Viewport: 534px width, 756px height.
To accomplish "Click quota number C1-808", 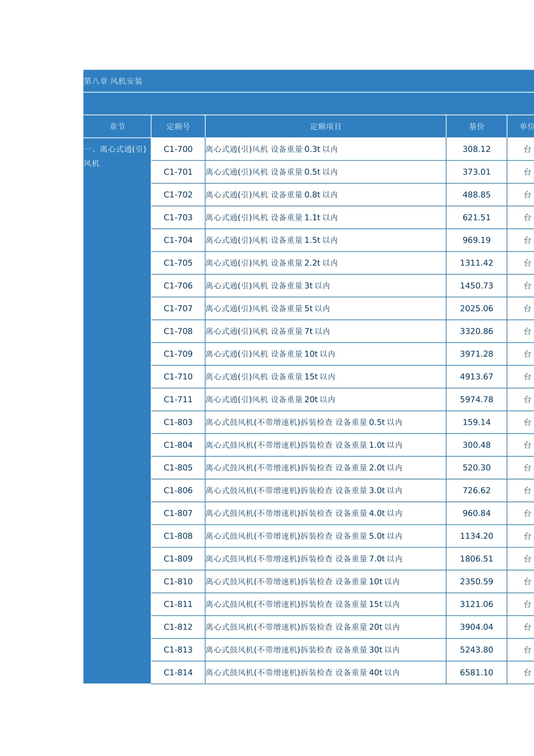I will (x=178, y=536).
